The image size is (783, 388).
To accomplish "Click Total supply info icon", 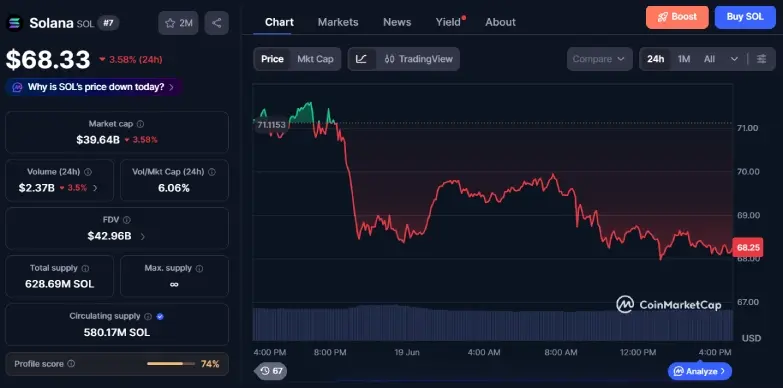I will [x=85, y=268].
